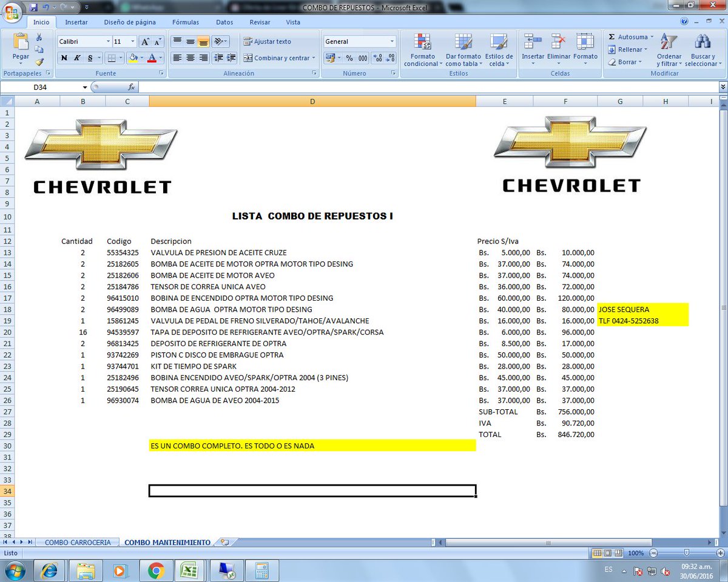This screenshot has height=582, width=728.
Task: Toggle italic formatting (K)
Action: click(x=77, y=58)
